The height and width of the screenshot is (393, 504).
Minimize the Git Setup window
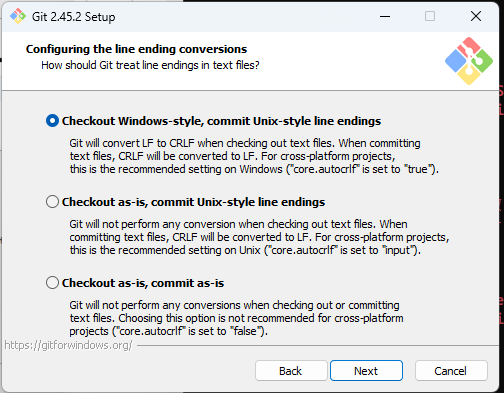(x=385, y=16)
